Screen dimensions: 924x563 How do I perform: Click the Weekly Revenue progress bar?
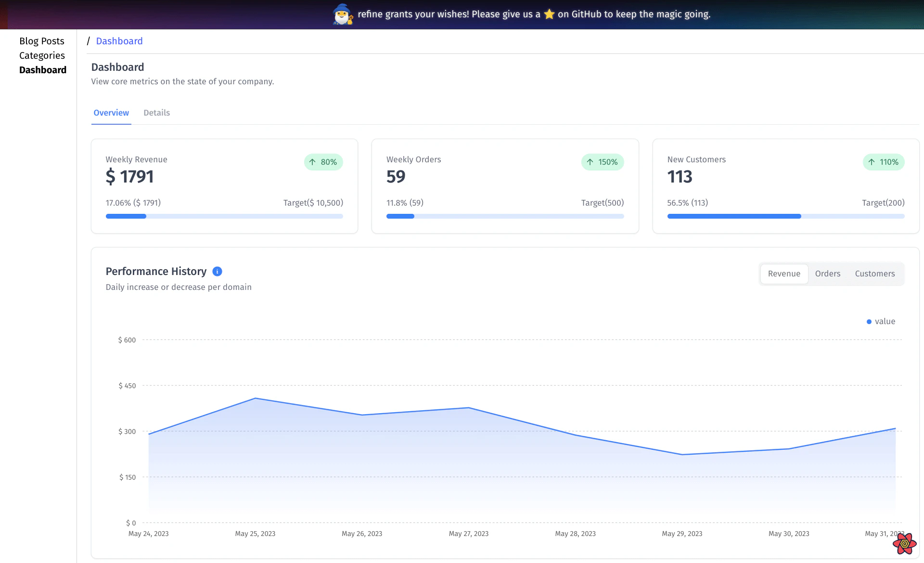[224, 216]
